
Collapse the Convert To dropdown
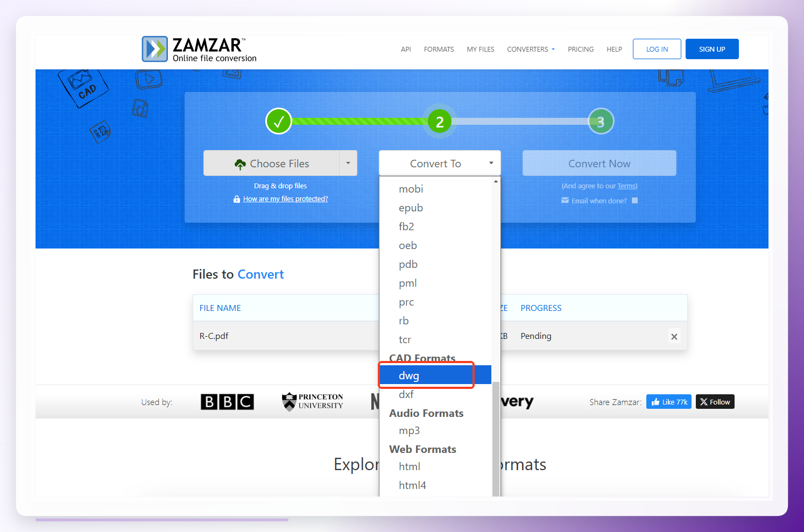pyautogui.click(x=440, y=163)
